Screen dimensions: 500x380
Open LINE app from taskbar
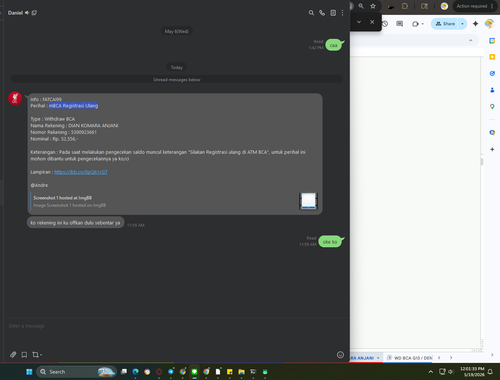[194, 372]
